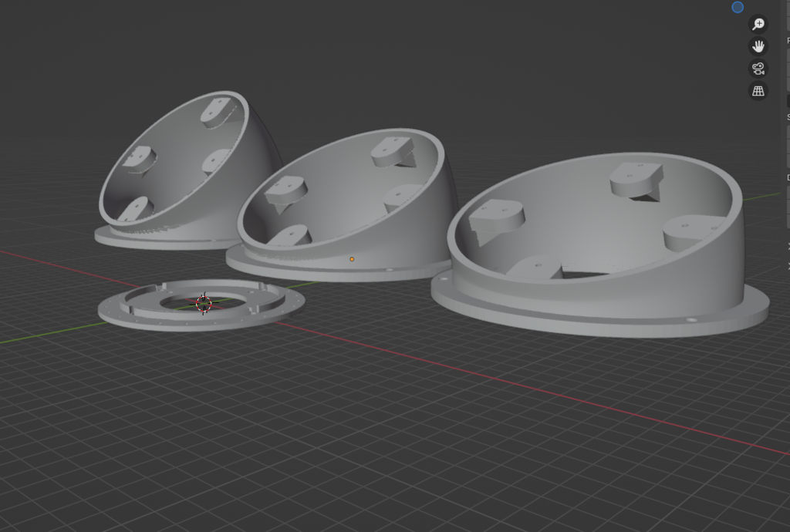This screenshot has height=532, width=790.
Task: Switch perspective/orthographic with the grid icon
Action: click(758, 91)
